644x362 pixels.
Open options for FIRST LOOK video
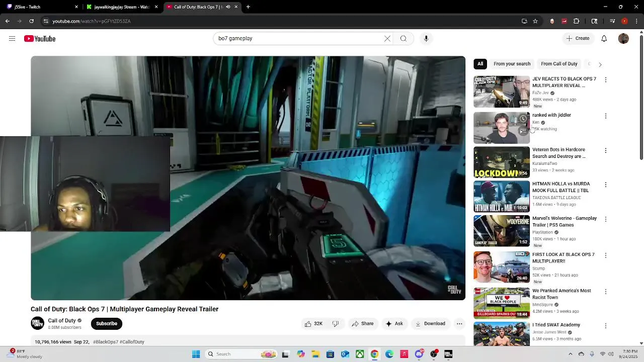point(606,256)
